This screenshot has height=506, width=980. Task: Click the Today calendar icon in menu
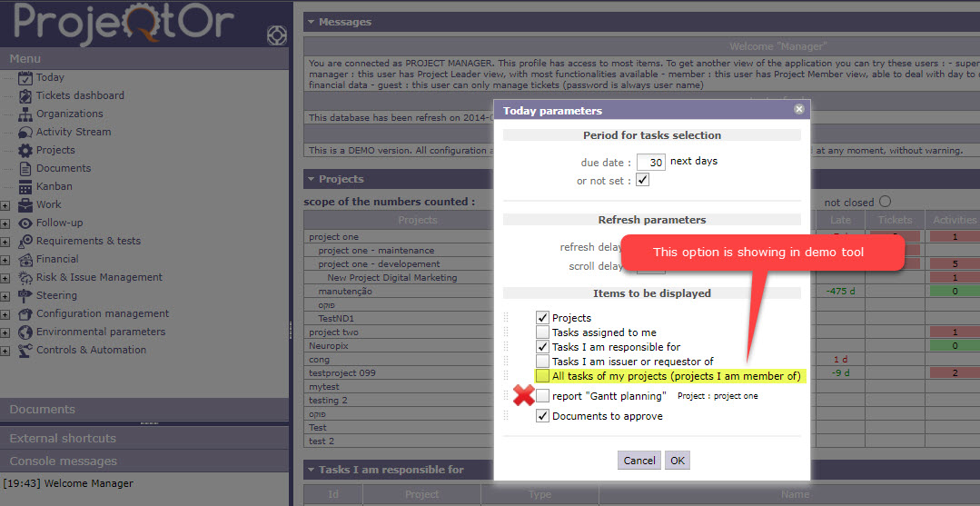(x=25, y=78)
